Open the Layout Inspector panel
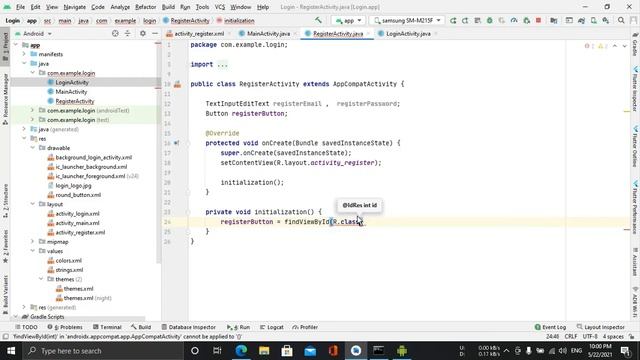 pyautogui.click(x=601, y=327)
